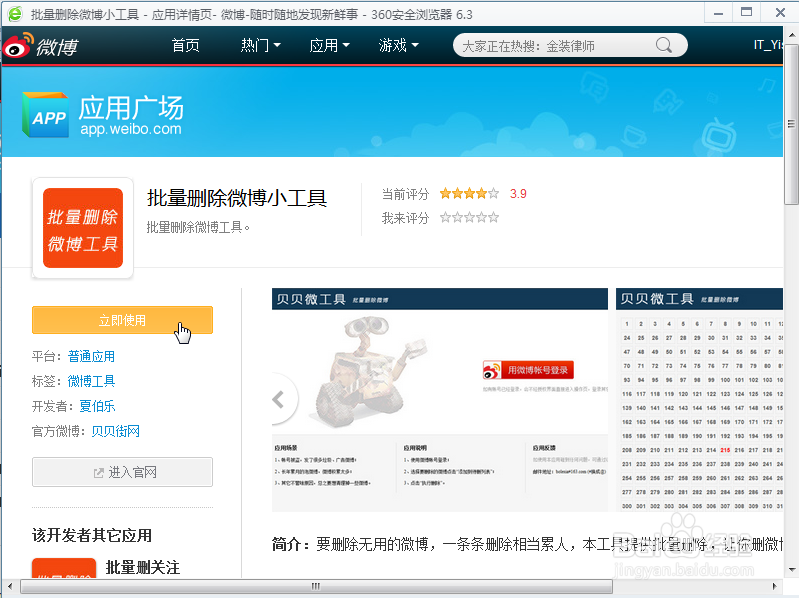Open developer 夏伯乐 link
Viewport: 799px width, 598px height.
click(x=97, y=406)
